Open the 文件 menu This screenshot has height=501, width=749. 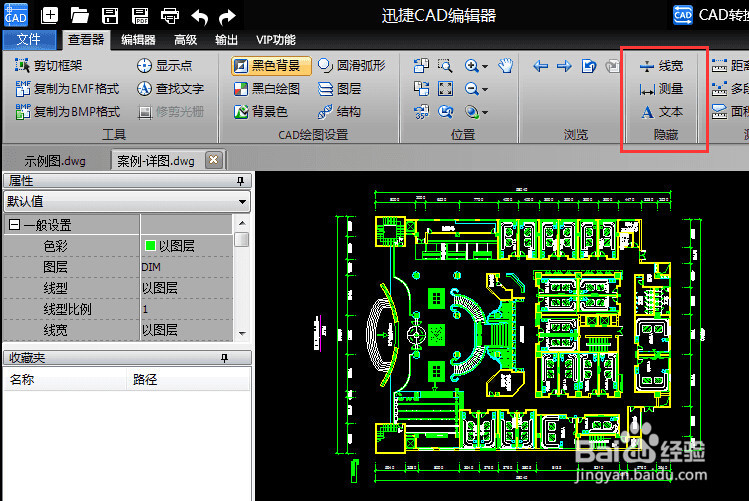[x=29, y=40]
